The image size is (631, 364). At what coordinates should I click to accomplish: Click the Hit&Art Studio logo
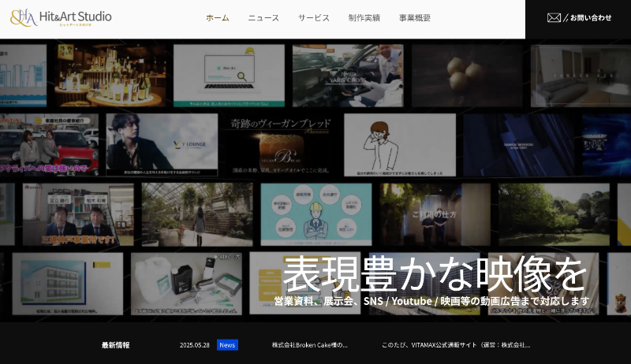(61, 17)
